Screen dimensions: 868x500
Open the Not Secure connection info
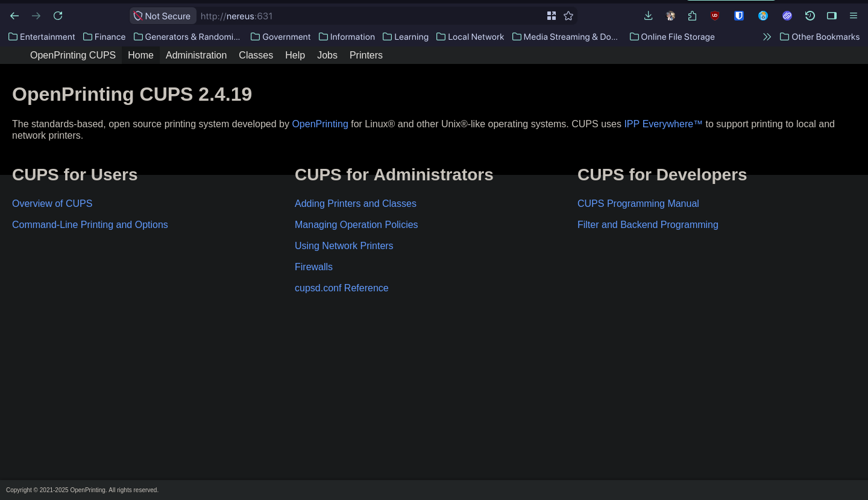click(x=162, y=16)
